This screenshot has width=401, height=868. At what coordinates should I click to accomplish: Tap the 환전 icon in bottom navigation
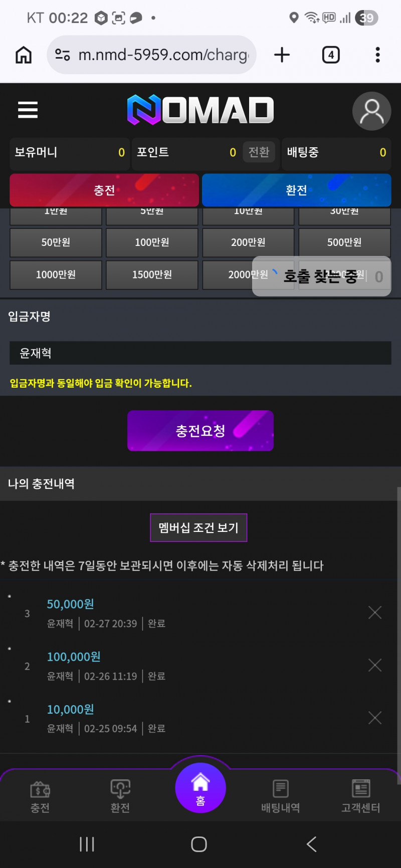coord(120,795)
